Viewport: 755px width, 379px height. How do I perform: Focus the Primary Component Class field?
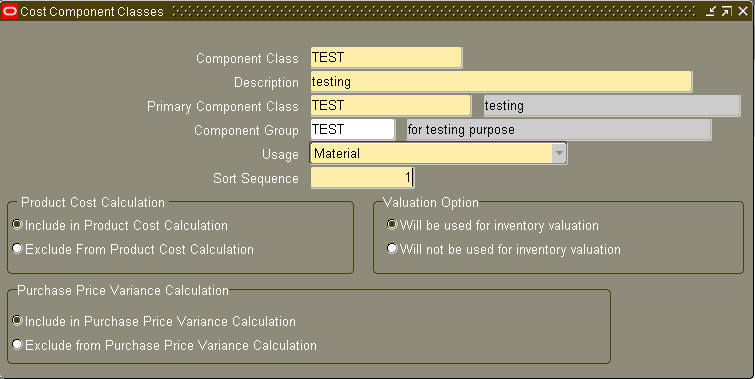click(390, 105)
